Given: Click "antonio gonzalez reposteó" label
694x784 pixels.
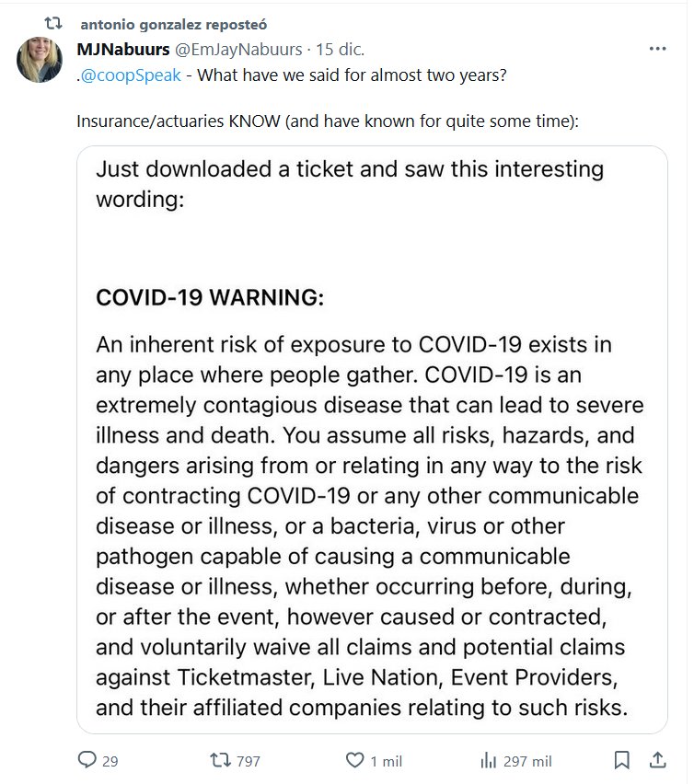Looking at the screenshot, I should point(174,22).
